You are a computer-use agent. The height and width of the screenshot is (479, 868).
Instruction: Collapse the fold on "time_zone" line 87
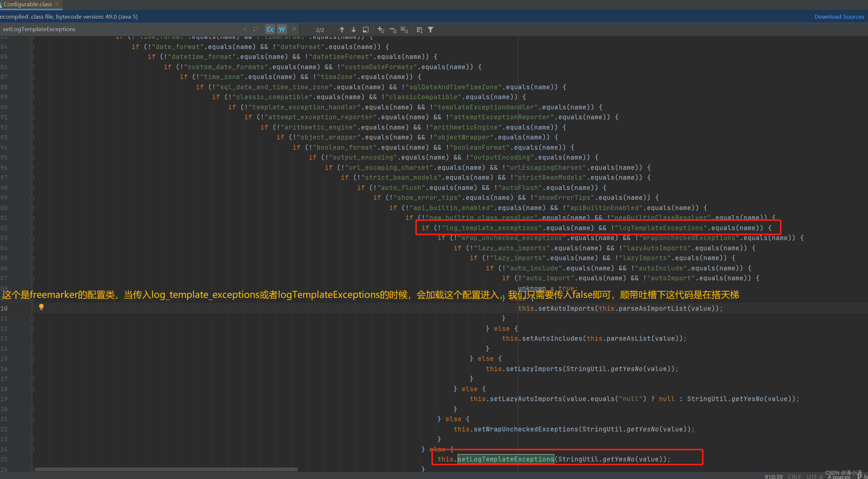(32, 77)
